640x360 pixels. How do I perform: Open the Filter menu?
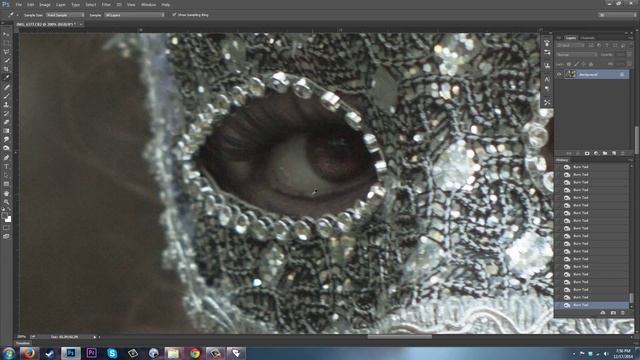[106, 4]
